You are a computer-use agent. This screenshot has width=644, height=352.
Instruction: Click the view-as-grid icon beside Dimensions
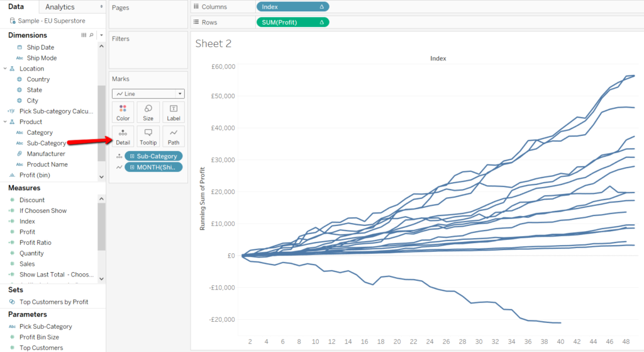84,35
